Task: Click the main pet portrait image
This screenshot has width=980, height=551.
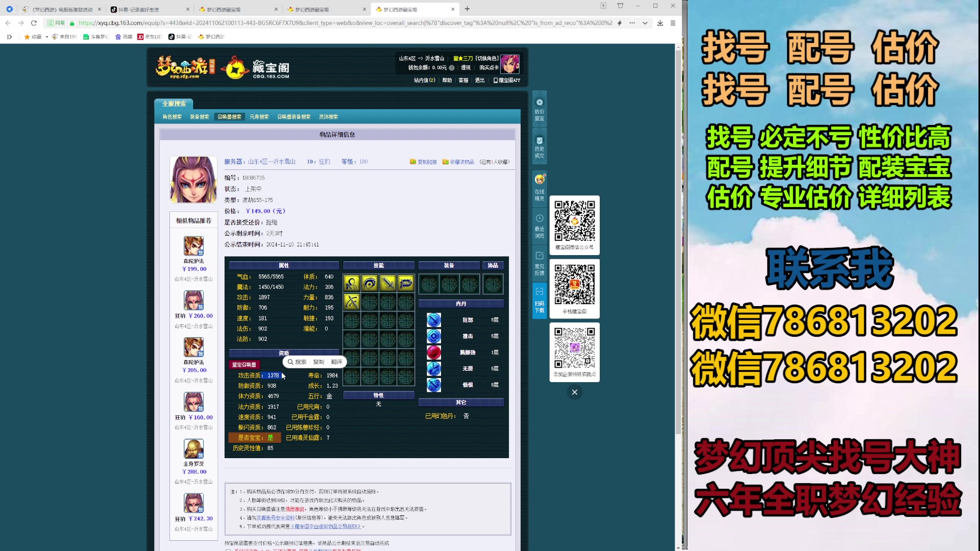Action: pos(193,180)
